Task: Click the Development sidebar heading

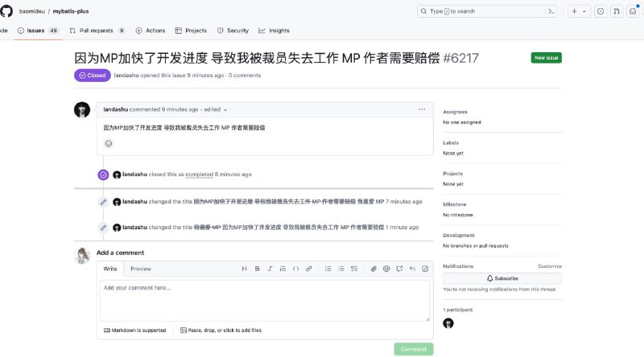Action: 459,236
